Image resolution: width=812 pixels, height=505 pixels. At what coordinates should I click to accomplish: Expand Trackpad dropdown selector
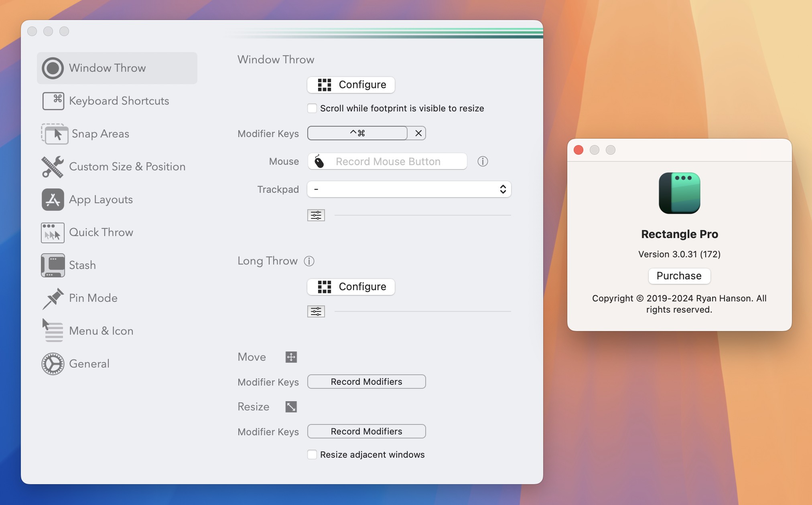coord(409,188)
